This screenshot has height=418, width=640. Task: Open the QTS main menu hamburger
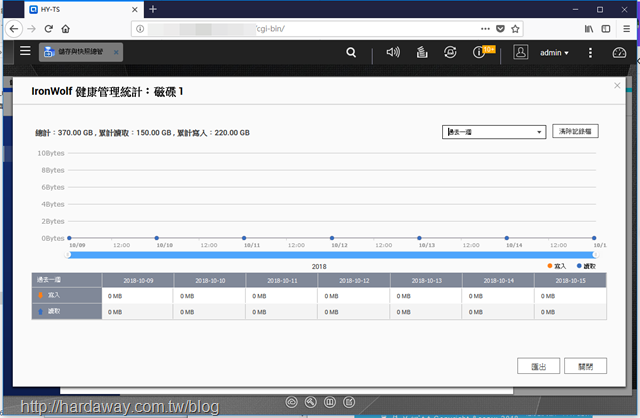pyautogui.click(x=25, y=51)
